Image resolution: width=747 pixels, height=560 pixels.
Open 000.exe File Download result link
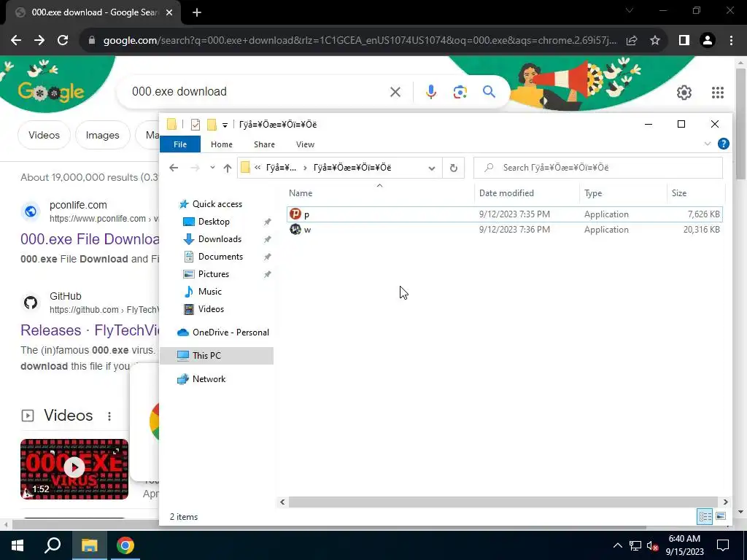90,239
